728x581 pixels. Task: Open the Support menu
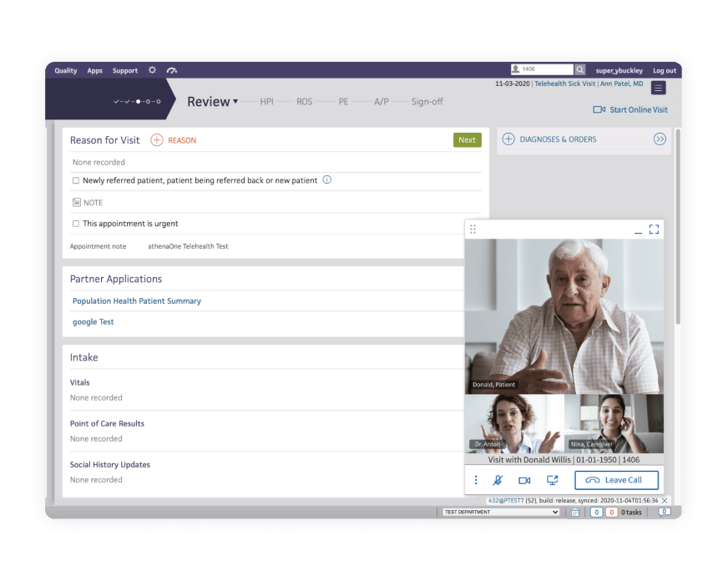(125, 70)
